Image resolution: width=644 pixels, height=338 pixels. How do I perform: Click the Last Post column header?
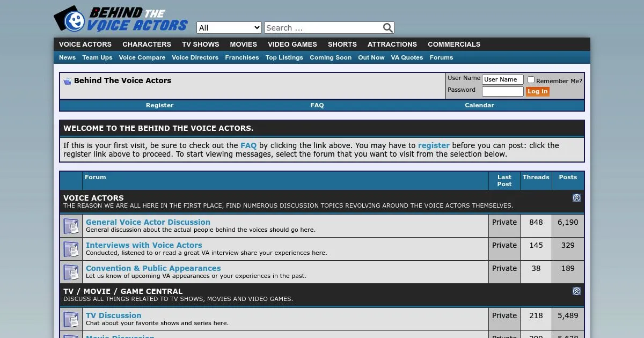pyautogui.click(x=504, y=181)
